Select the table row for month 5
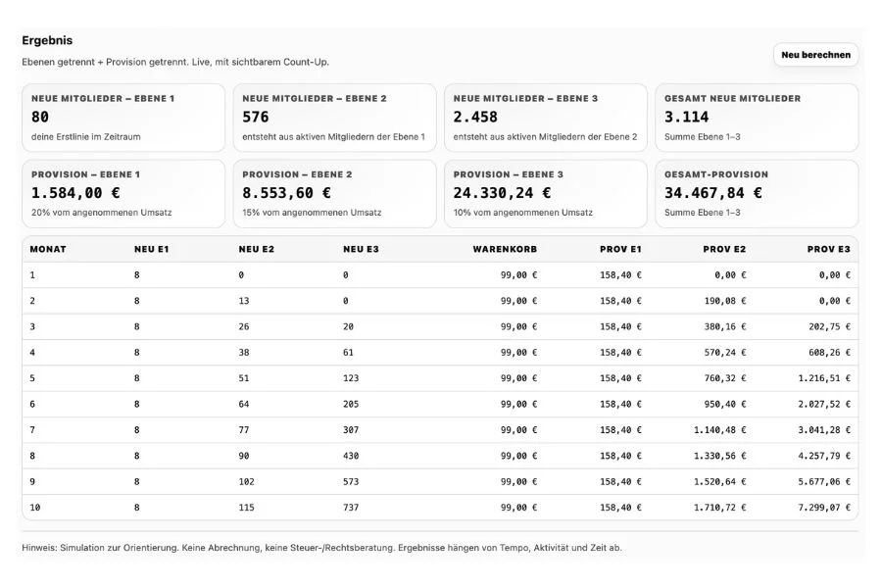The image size is (882, 588). (x=440, y=378)
